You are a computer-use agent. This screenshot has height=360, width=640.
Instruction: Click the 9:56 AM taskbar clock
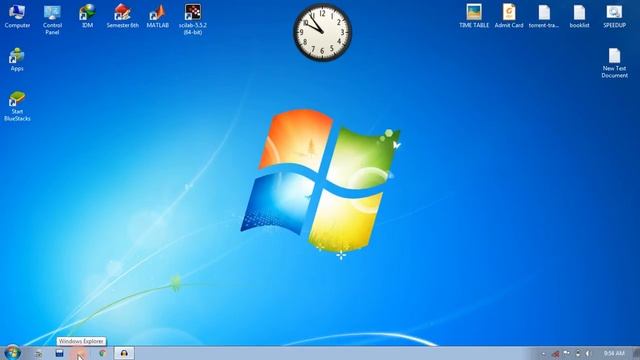coord(614,353)
